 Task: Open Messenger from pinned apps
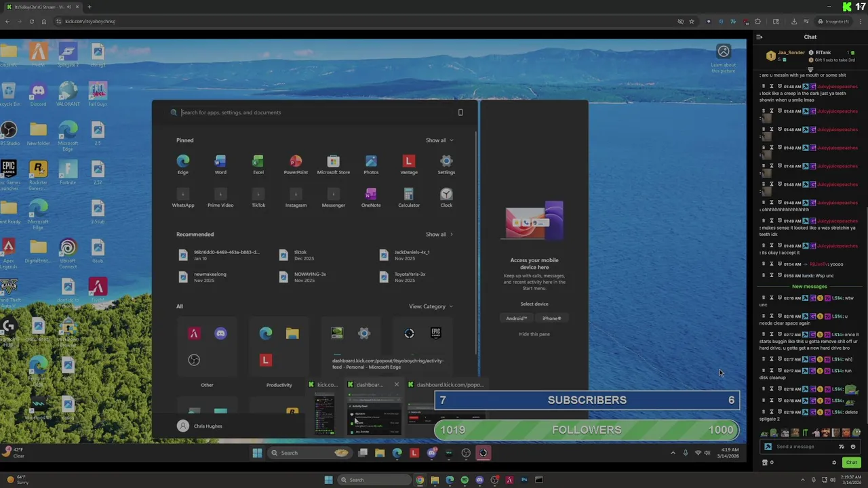(334, 197)
